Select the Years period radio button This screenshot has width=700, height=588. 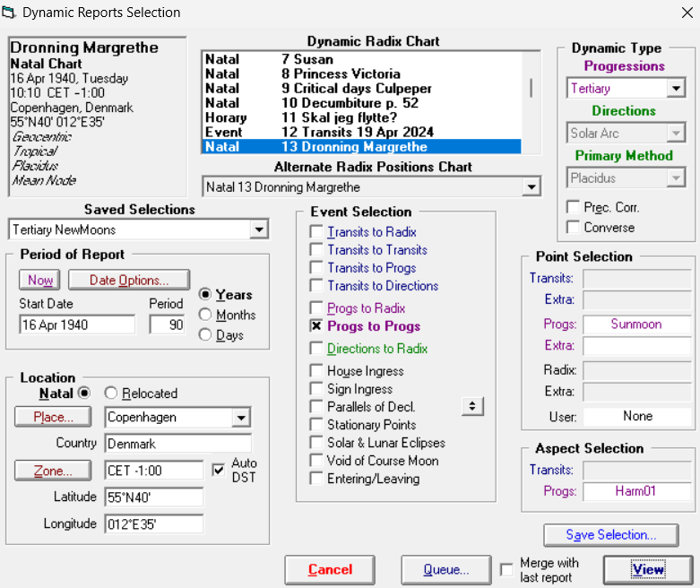click(x=205, y=294)
